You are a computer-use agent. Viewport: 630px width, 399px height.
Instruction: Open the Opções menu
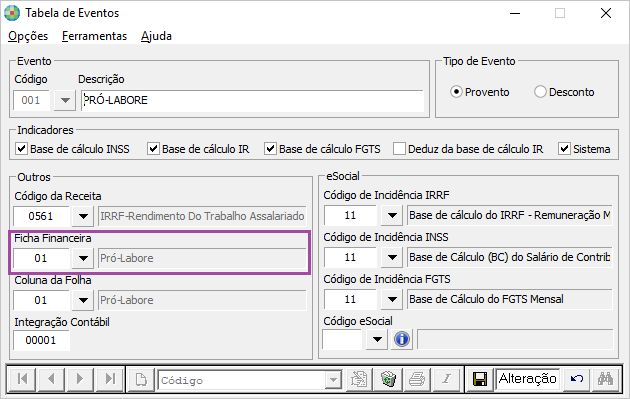coord(28,36)
